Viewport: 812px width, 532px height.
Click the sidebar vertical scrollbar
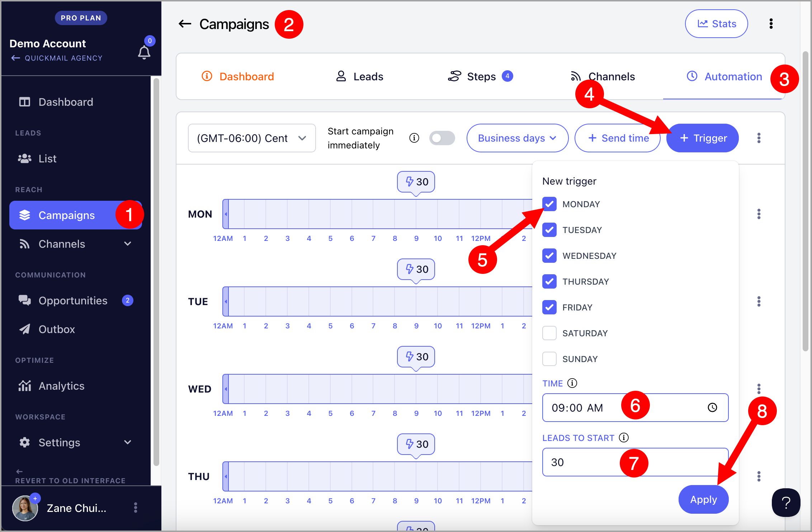[x=156, y=272]
